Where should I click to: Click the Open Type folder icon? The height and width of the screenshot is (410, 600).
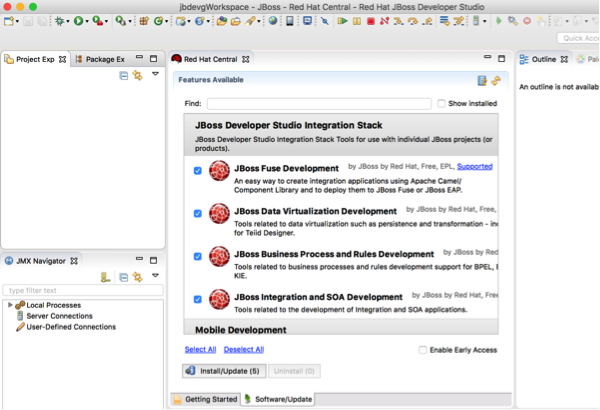click(222, 21)
